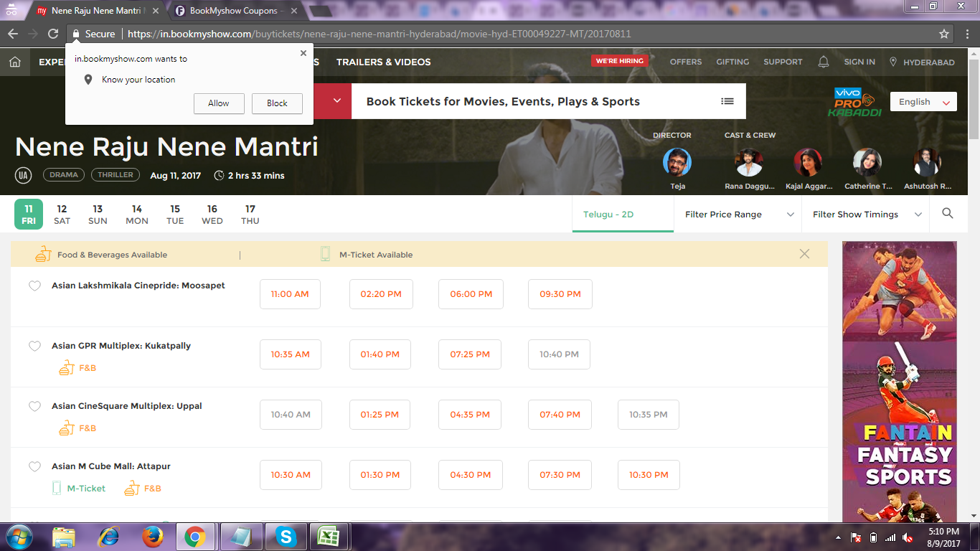Select date 13 SUN
This screenshot has width=980, height=551.
pos(98,215)
